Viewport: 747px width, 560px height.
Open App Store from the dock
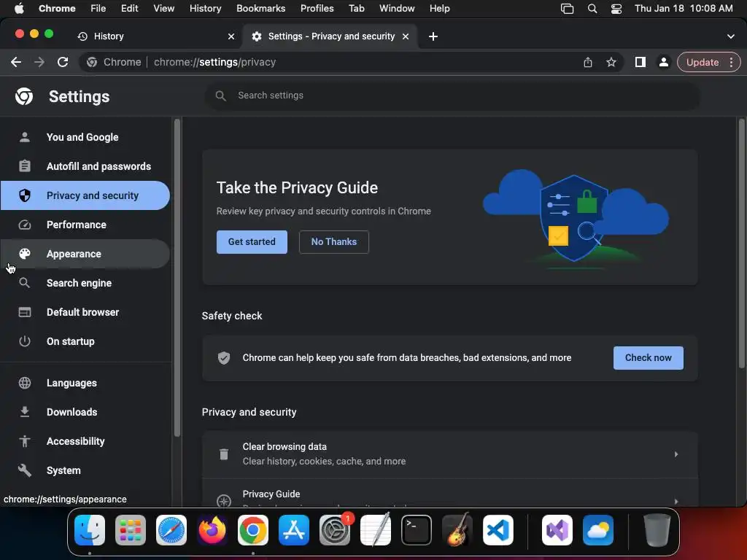click(x=294, y=530)
